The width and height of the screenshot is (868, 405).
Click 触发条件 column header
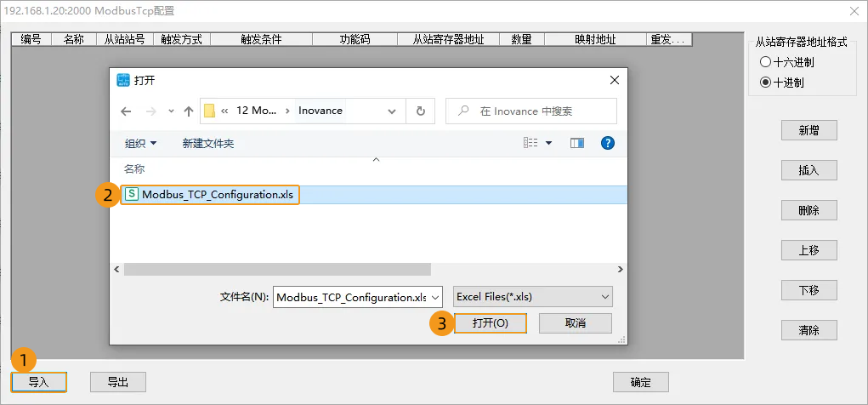pos(261,39)
